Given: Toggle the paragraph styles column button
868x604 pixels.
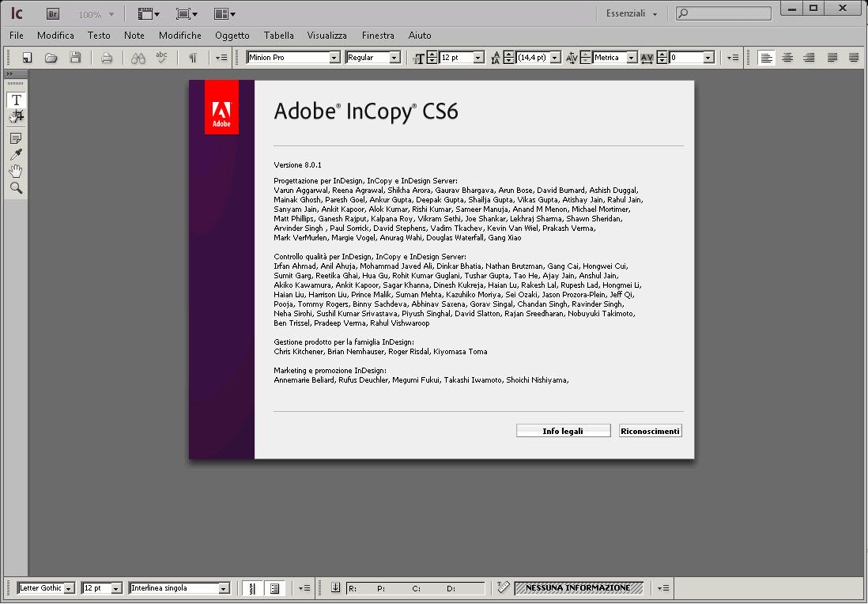Looking at the screenshot, I should tap(274, 588).
